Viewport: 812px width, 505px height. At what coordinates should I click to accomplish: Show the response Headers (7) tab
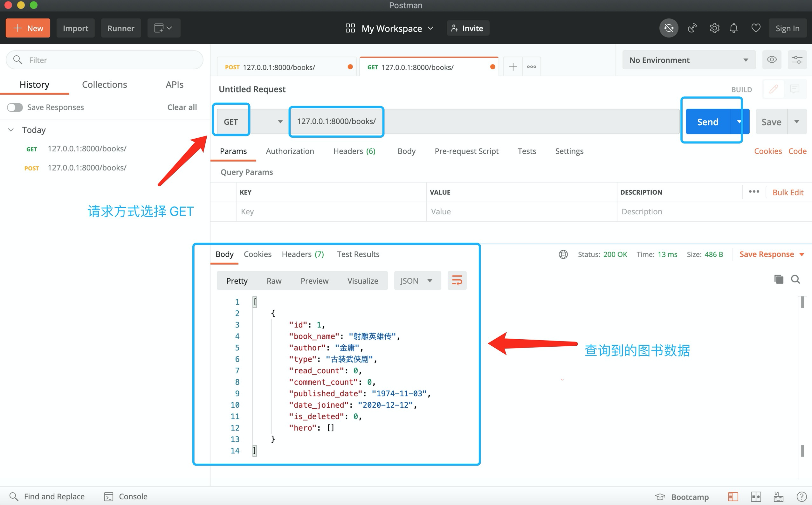click(x=302, y=254)
